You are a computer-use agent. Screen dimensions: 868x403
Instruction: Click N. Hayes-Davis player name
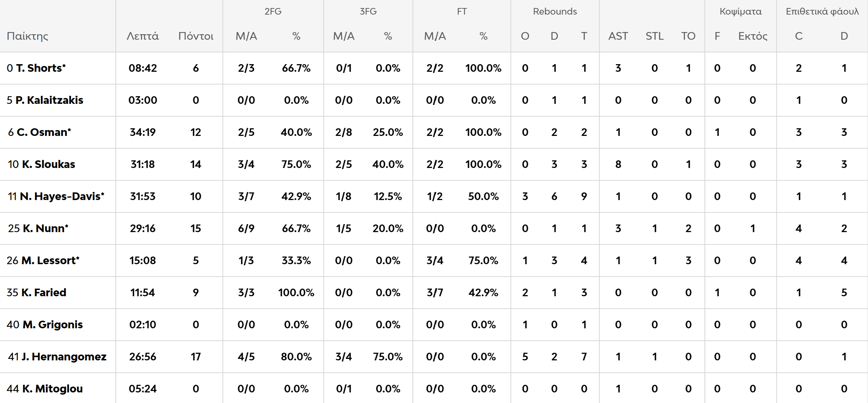click(x=62, y=196)
